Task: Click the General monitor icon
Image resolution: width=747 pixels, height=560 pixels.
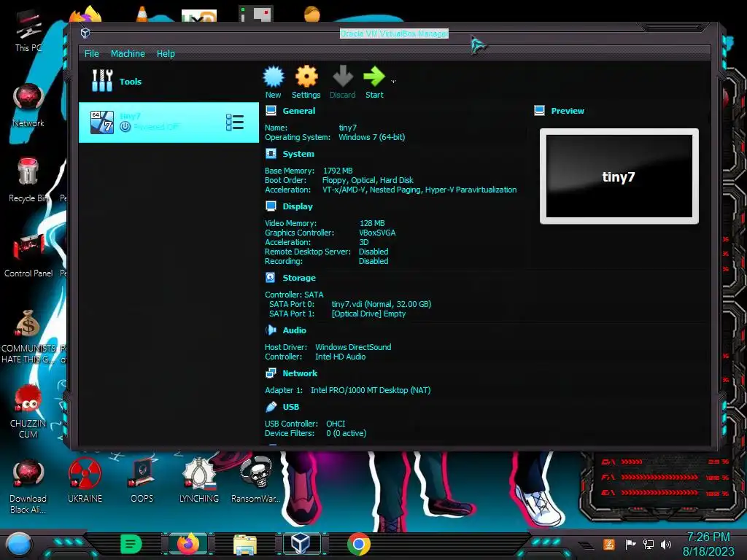Action: click(x=271, y=111)
